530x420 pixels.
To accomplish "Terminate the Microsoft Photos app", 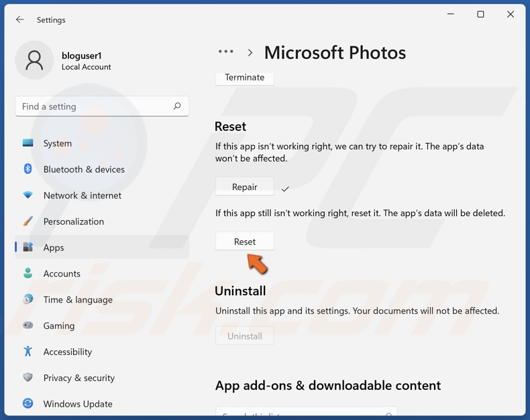I will click(x=245, y=78).
